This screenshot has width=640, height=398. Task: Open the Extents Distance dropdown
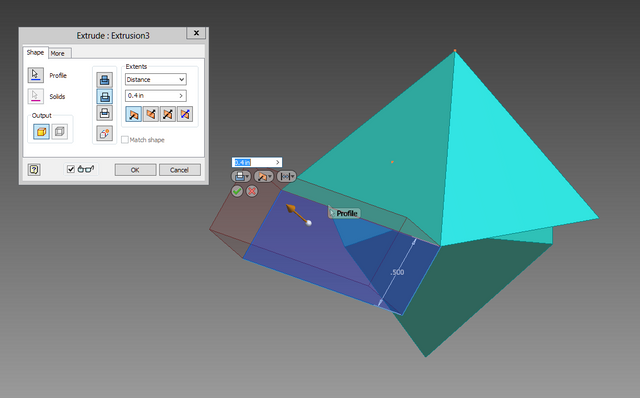156,79
